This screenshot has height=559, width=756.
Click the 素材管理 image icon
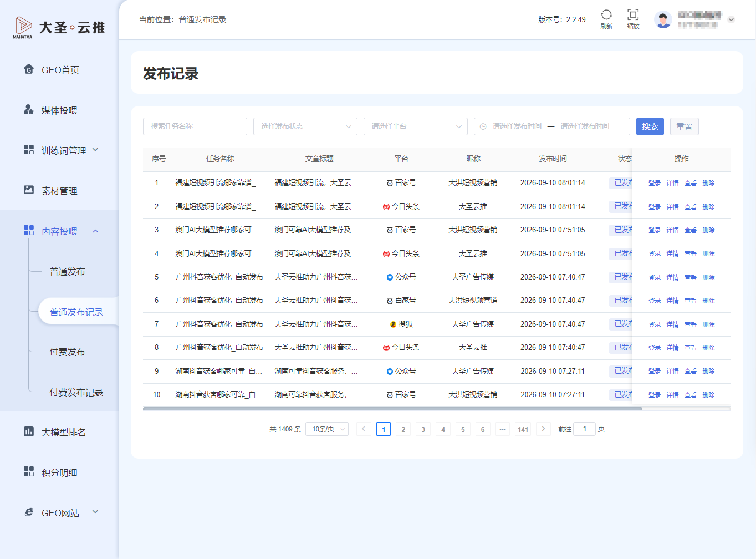pos(29,190)
